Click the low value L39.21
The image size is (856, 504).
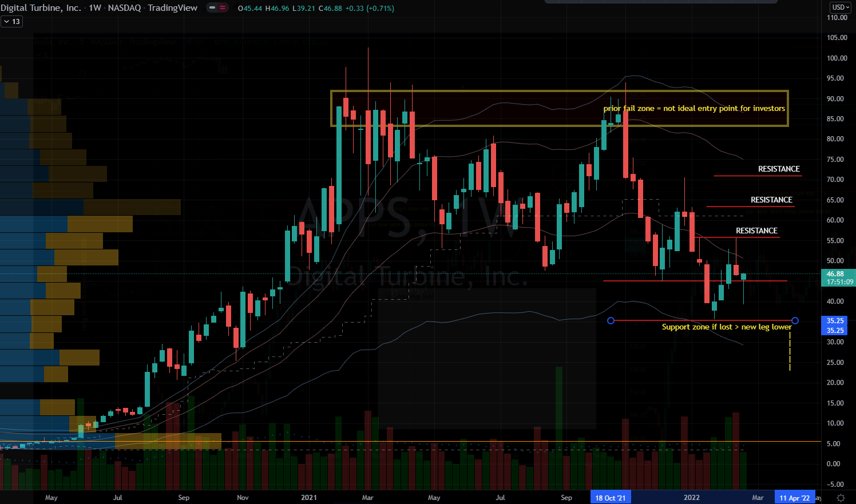click(304, 8)
